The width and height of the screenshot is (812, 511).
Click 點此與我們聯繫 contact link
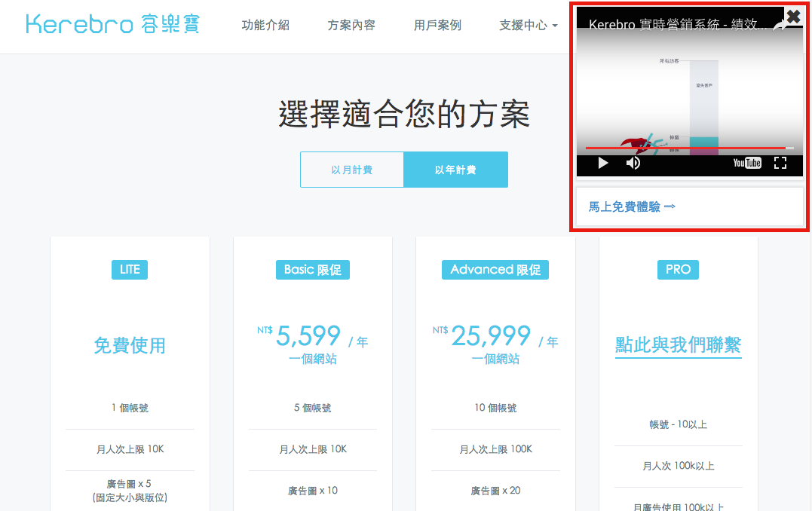click(678, 345)
